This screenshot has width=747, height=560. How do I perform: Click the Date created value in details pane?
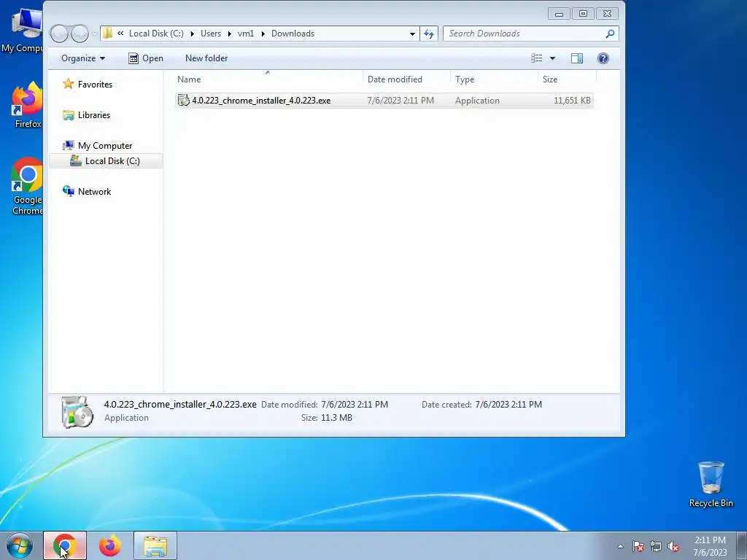click(508, 404)
